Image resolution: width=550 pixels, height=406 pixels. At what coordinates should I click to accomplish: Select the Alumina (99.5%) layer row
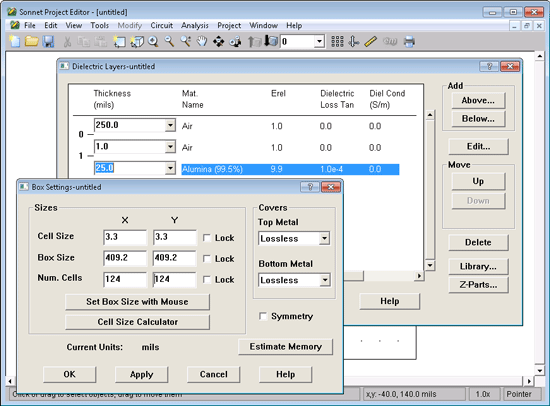[x=290, y=169]
